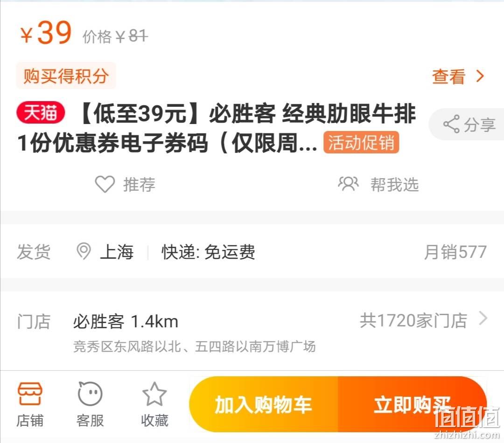Screen dimensions: 504x443
Task: Contact 客服 customer service icon
Action: coord(90,394)
